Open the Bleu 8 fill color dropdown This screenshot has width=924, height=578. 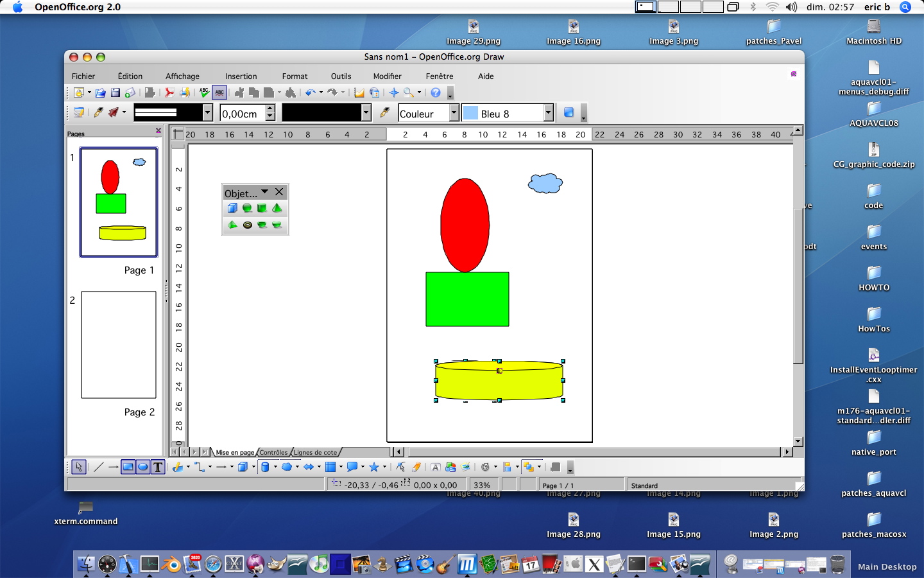(x=548, y=112)
